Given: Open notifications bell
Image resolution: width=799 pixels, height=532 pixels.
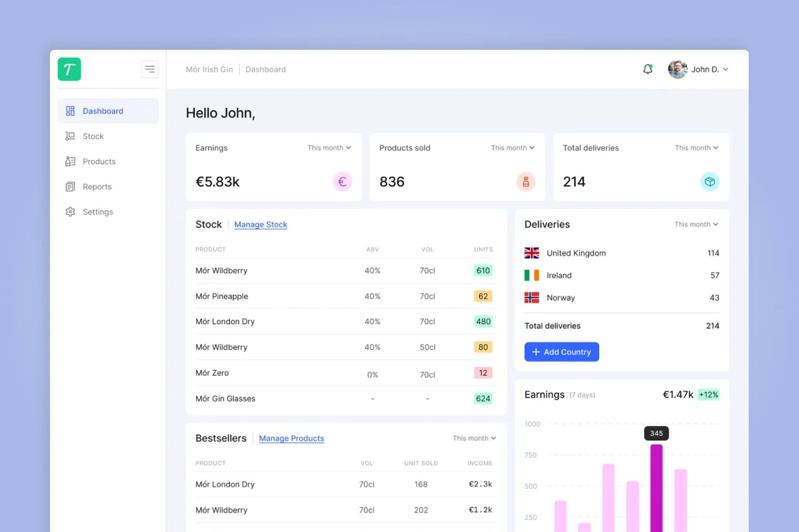Looking at the screenshot, I should click(x=648, y=69).
